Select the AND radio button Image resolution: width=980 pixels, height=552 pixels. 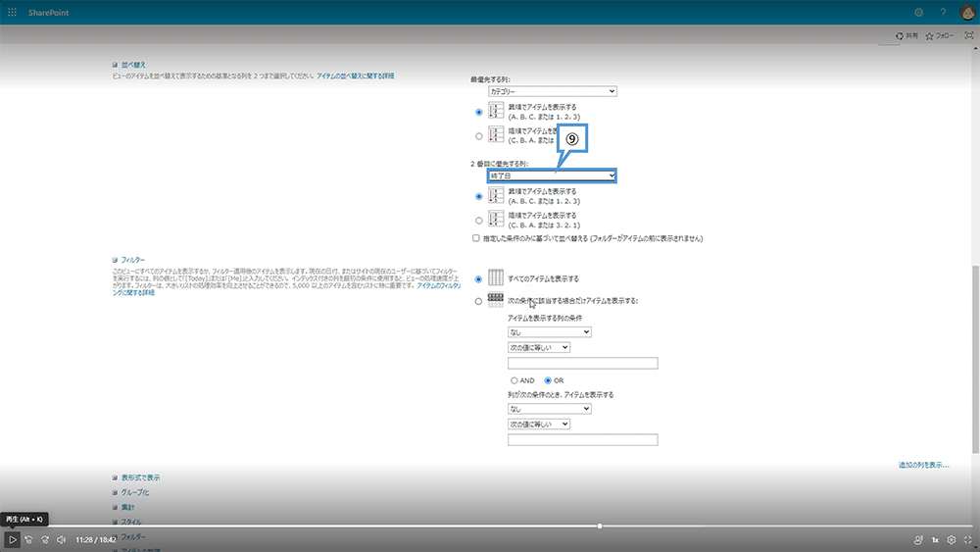514,379
